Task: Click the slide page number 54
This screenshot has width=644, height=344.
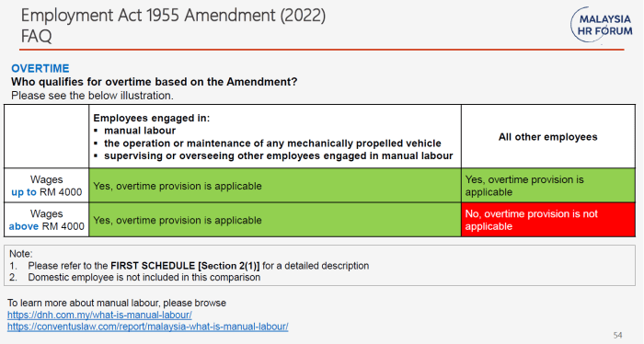Action: click(617, 336)
